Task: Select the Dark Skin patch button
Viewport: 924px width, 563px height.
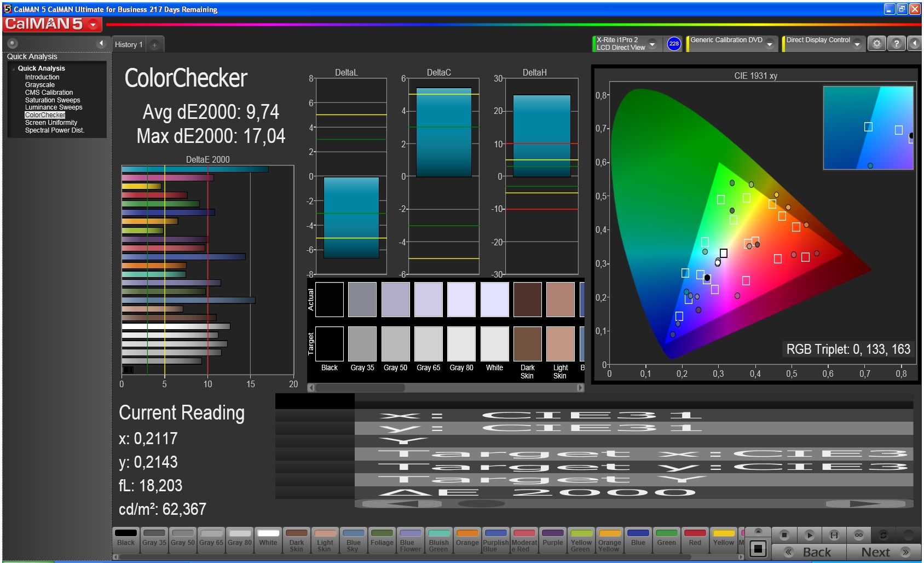Action: tap(297, 541)
